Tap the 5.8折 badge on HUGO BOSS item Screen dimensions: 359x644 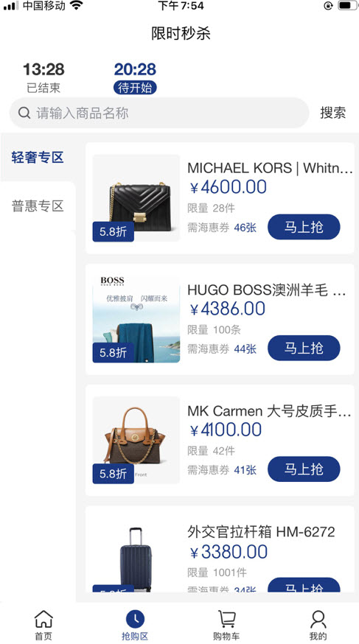[113, 353]
